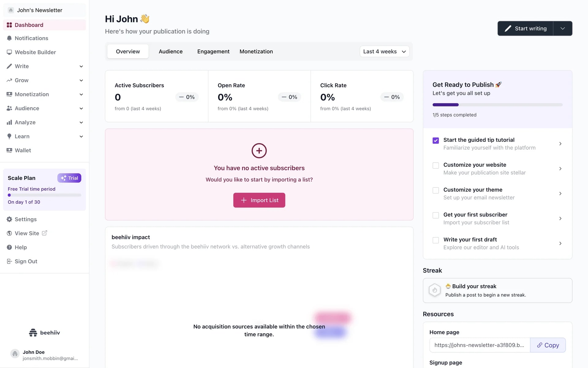Click the Settings gear icon
This screenshot has width=588, height=368.
tap(9, 219)
